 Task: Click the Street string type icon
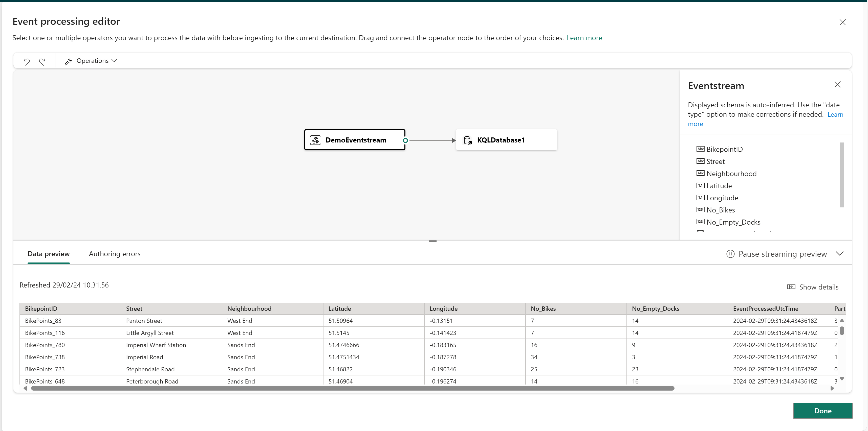[x=700, y=161]
